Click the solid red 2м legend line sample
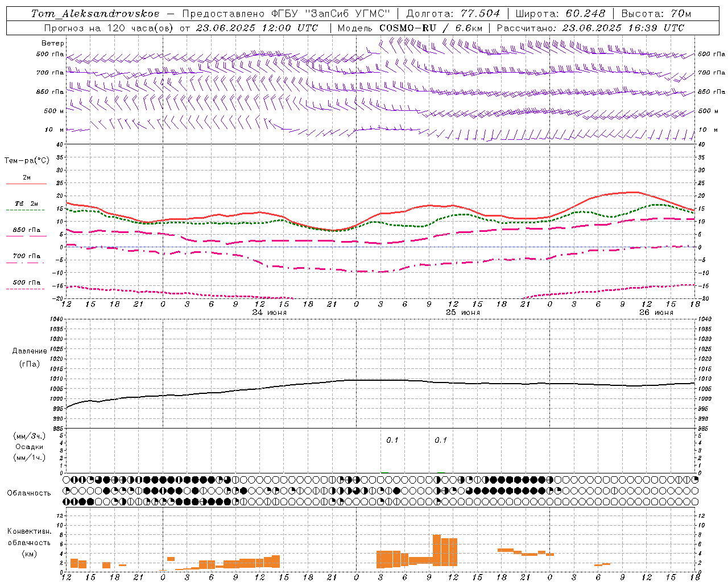 [26, 184]
